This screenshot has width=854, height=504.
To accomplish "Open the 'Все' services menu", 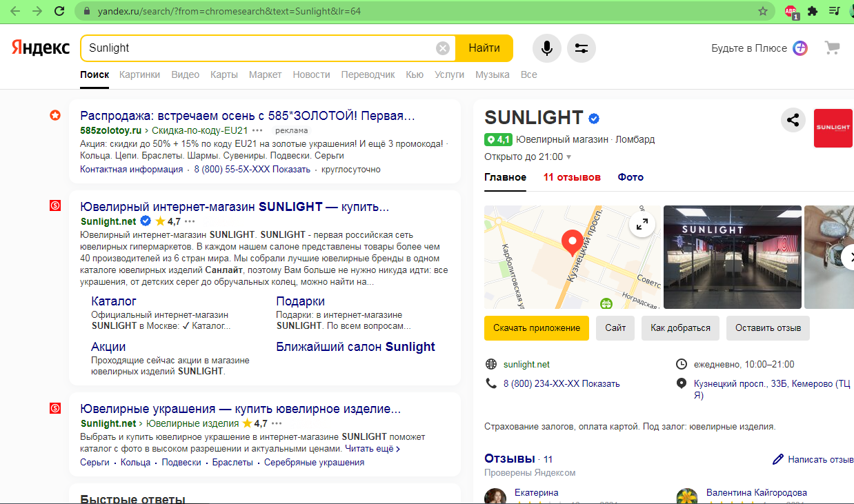I will [x=528, y=74].
